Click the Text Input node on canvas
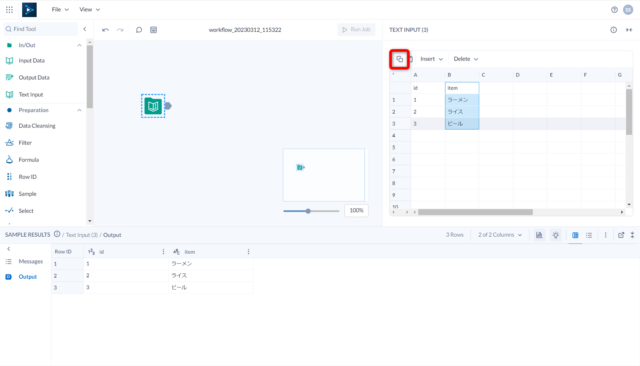The height and width of the screenshot is (366, 640). point(153,106)
